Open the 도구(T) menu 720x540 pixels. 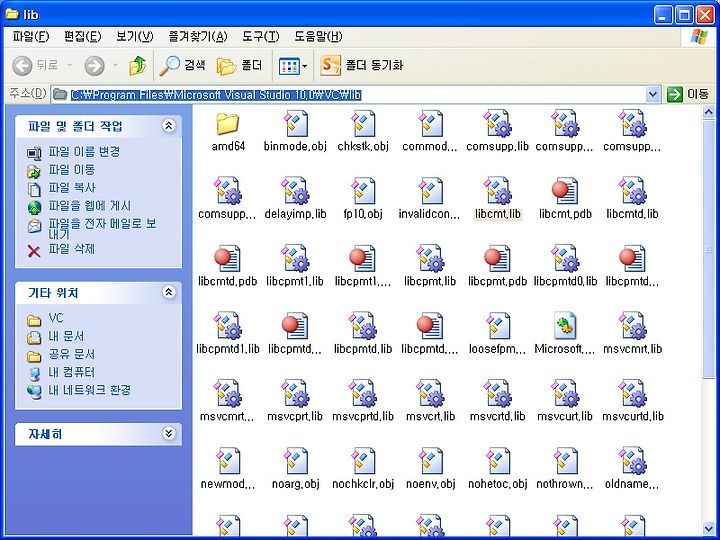(x=260, y=36)
